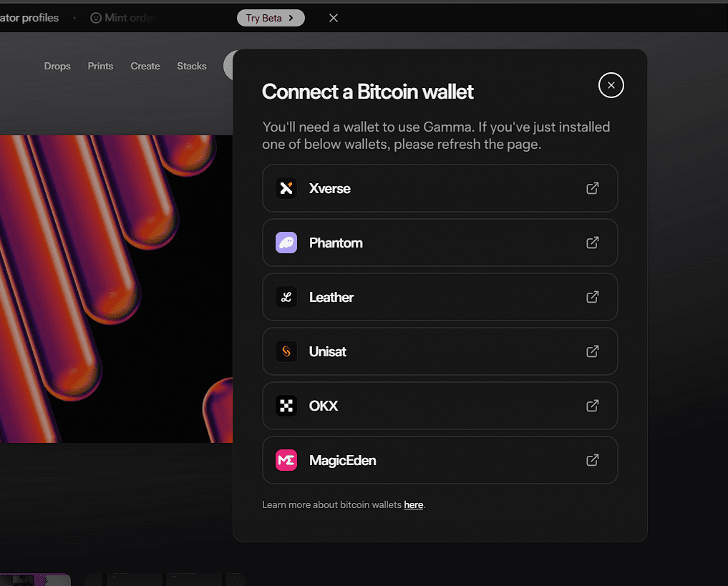Click the MagicEden pink logo icon
Image resolution: width=728 pixels, height=586 pixels.
(286, 460)
